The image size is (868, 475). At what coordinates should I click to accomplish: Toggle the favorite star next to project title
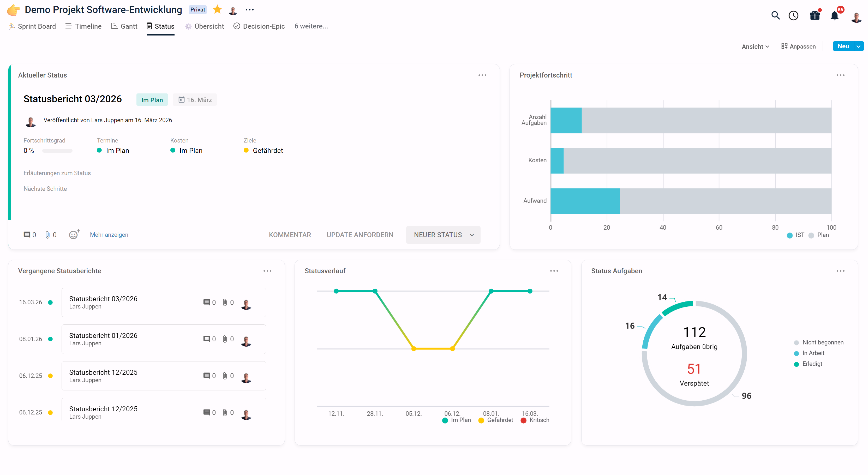pos(217,9)
